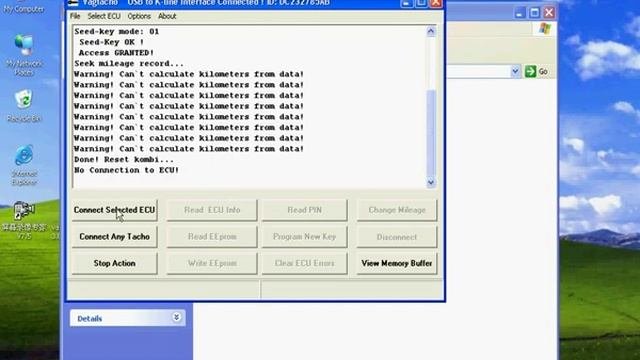Open the Select ECU menu
640x360 pixels.
(104, 16)
